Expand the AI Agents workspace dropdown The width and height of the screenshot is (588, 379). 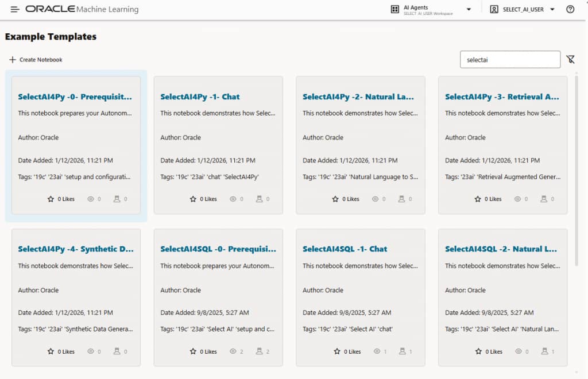tap(469, 10)
